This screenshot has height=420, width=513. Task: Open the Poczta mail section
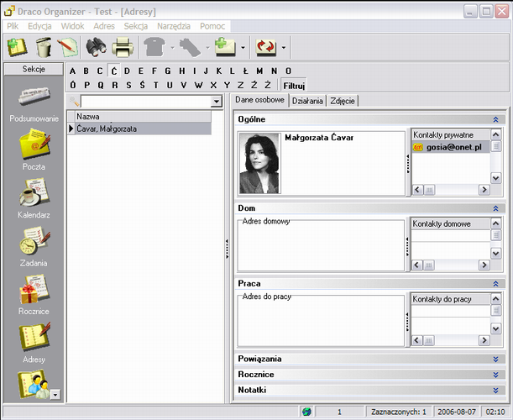tap(34, 150)
